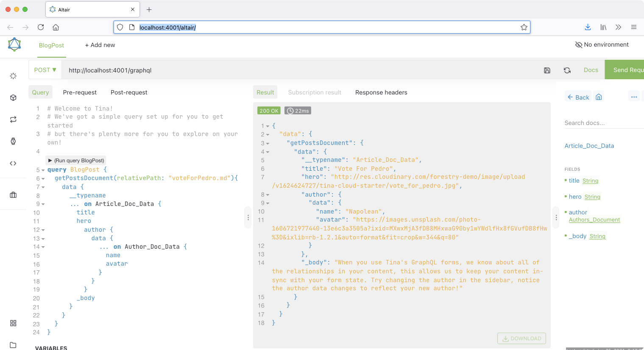Open the _body String type link
The image size is (644, 350).
(x=597, y=236)
